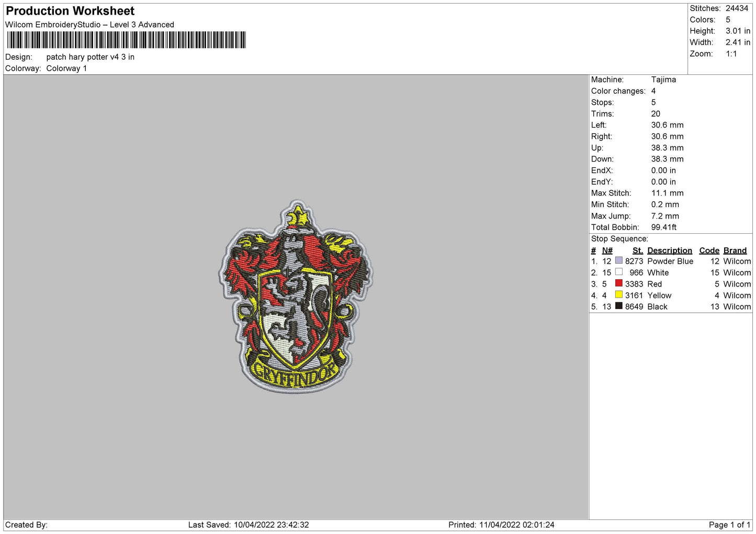Click the Up value "38.3 mm"
The image size is (756, 534).
pos(667,148)
